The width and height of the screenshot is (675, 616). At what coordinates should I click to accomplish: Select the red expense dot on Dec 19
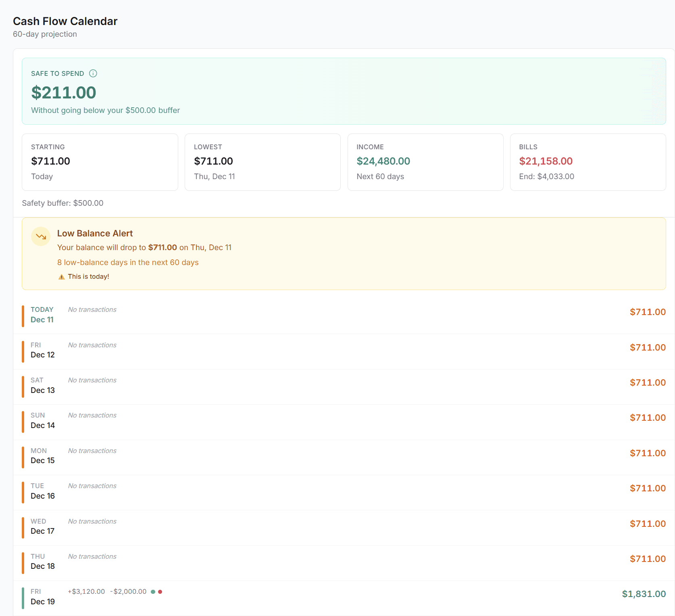pos(160,592)
